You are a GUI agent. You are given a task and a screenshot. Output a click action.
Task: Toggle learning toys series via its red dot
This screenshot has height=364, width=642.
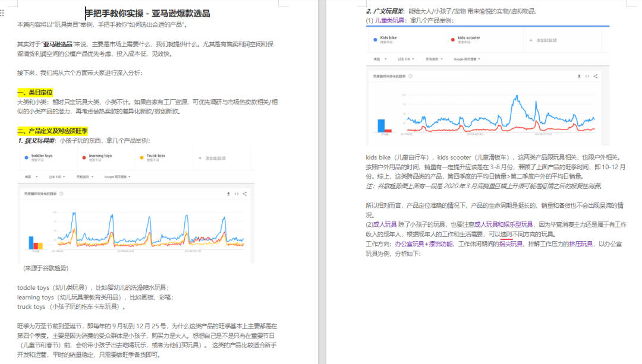(84, 157)
